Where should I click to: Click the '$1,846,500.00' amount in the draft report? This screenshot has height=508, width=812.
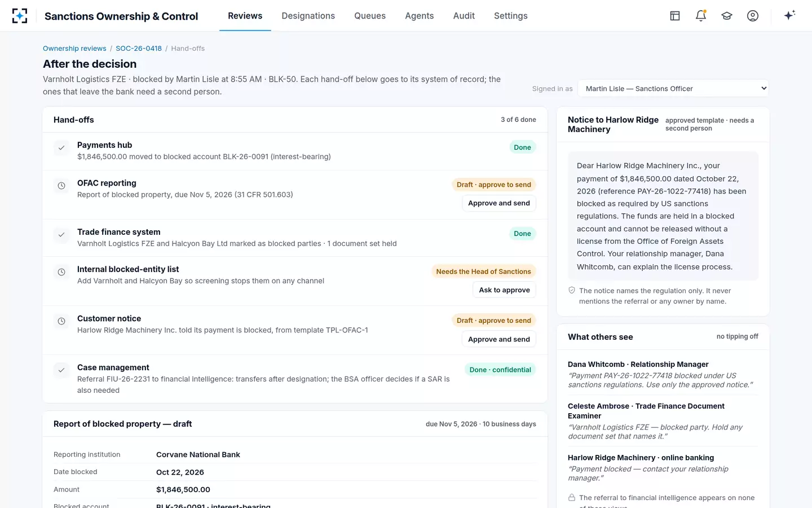tap(183, 489)
